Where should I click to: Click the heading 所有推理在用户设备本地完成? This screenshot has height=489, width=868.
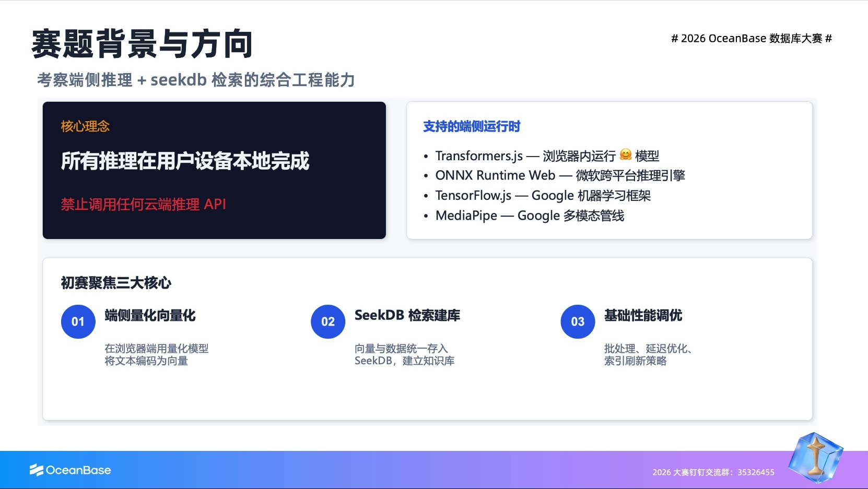[x=185, y=161]
